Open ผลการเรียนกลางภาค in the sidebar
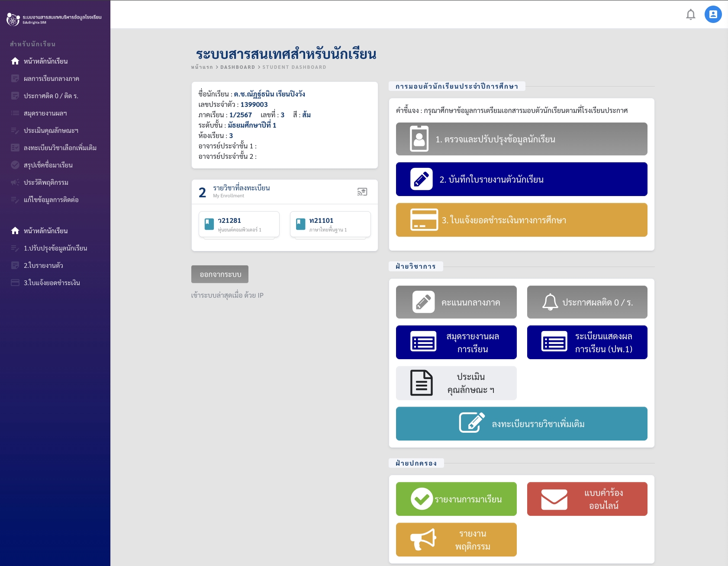The height and width of the screenshot is (566, 728). pos(51,79)
